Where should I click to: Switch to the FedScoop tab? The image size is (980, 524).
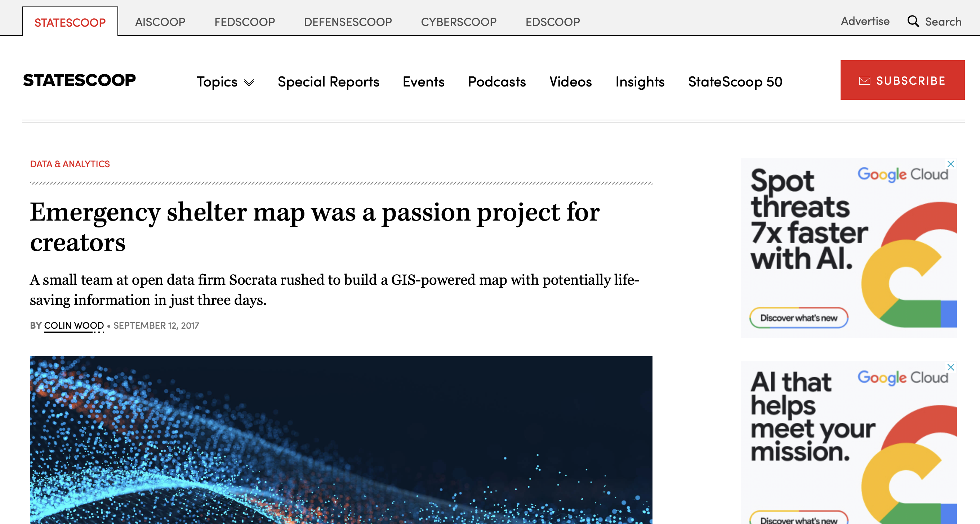click(x=245, y=22)
